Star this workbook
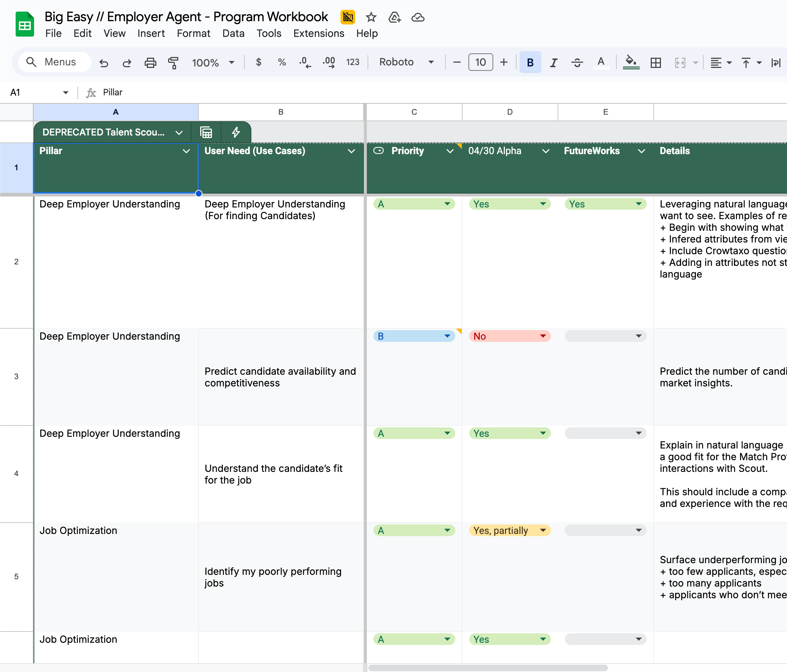Screen dimensions: 787x672 pyautogui.click(x=371, y=17)
